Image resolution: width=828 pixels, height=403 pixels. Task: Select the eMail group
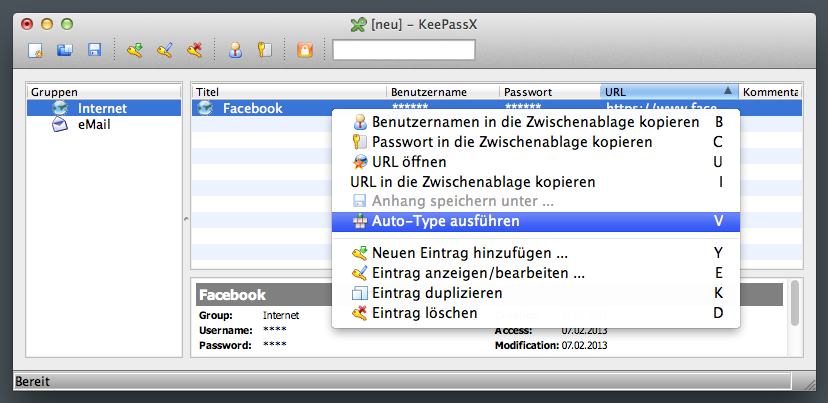click(104, 125)
